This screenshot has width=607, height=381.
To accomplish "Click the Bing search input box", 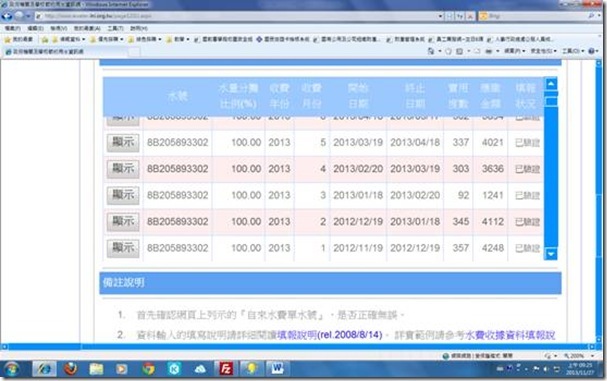I will (533, 16).
